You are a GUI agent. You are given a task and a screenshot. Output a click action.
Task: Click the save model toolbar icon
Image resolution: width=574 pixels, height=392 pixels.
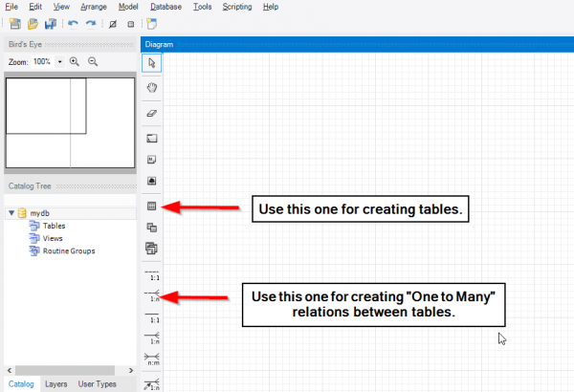click(50, 23)
